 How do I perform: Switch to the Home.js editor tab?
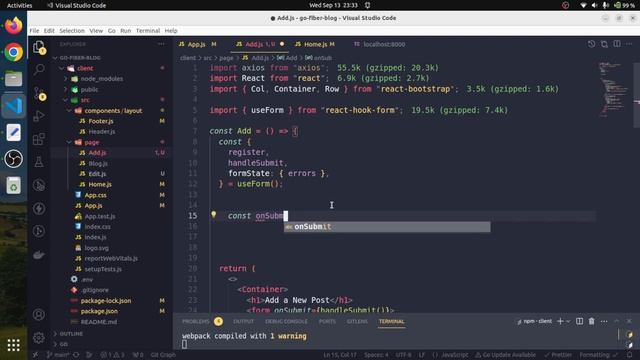315,44
